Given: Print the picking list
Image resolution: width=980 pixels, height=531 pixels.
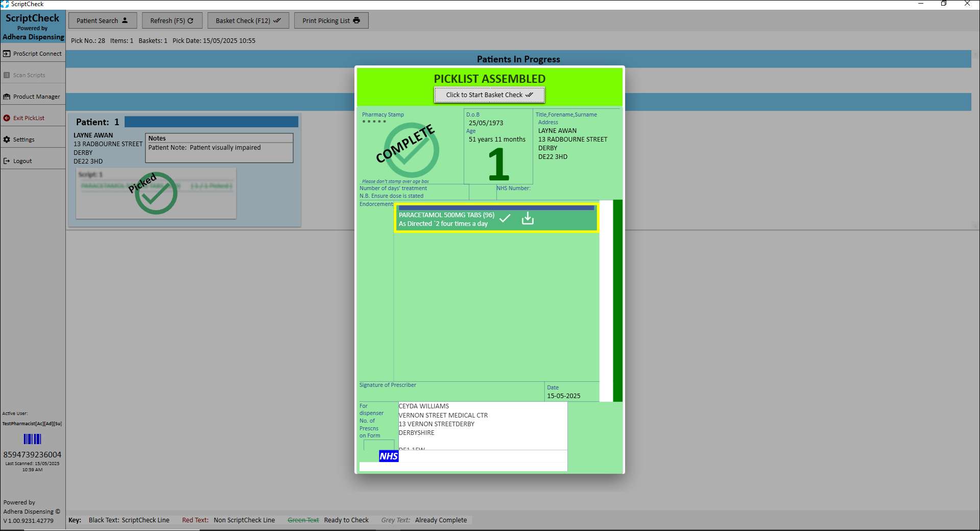Looking at the screenshot, I should tap(331, 20).
